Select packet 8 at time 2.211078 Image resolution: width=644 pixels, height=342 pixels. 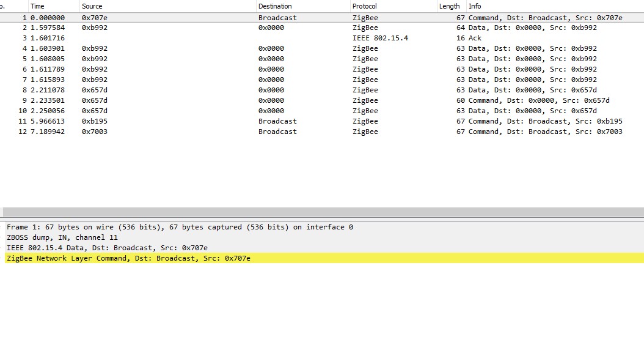(322, 90)
